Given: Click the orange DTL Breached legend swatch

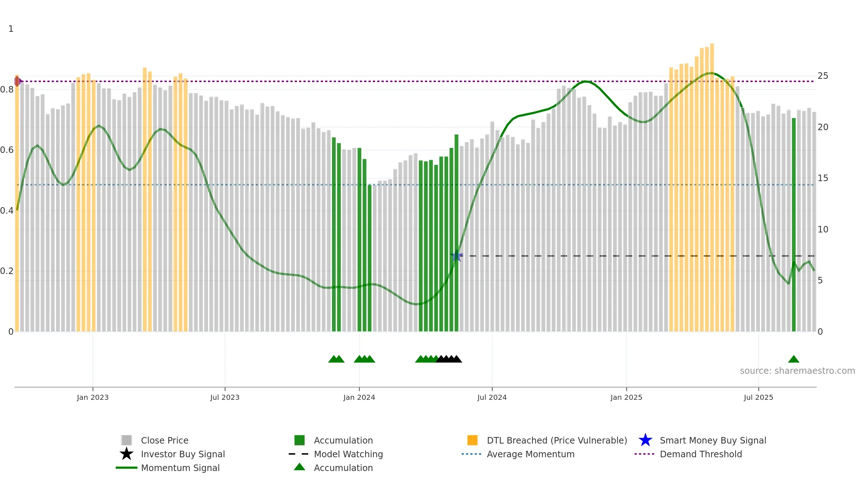Looking at the screenshot, I should coord(472,440).
